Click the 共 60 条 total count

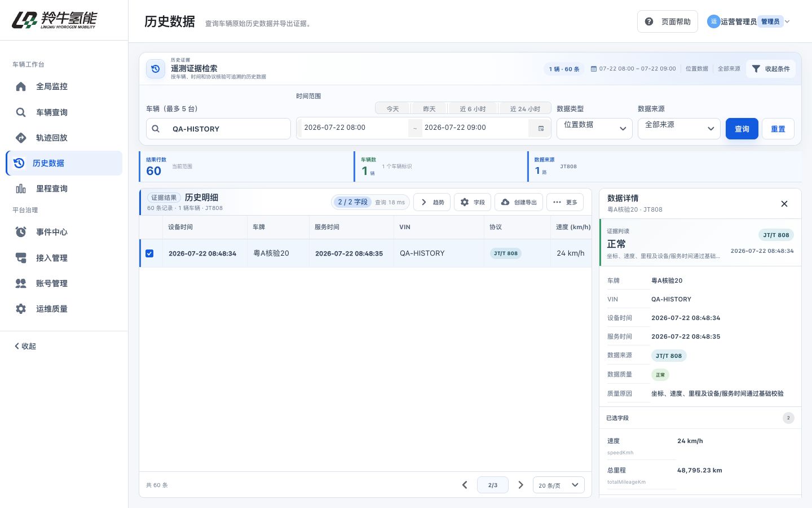(x=157, y=485)
